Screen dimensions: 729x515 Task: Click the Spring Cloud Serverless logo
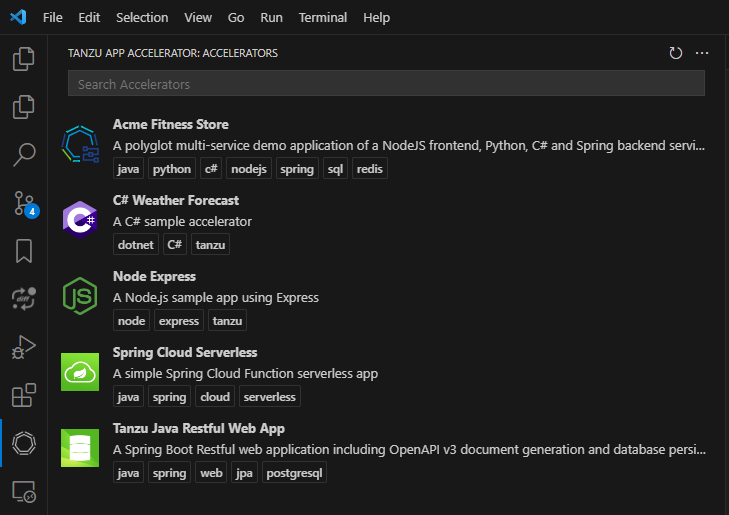click(80, 372)
